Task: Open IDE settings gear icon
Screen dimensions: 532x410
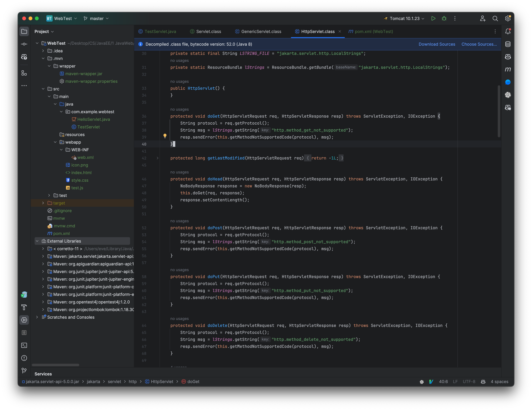Action: pos(508,19)
